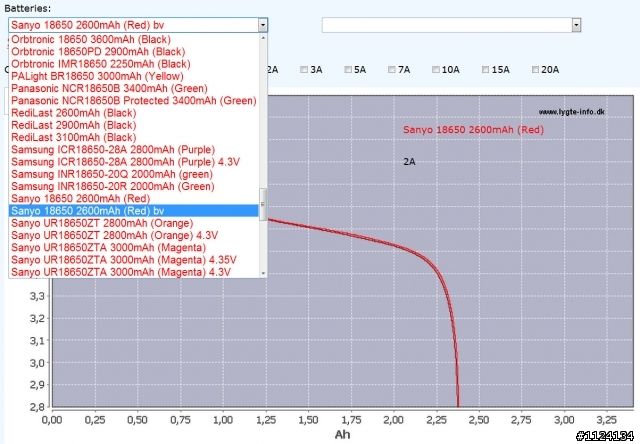
Task: Select Sanyo UR18650ZTA 3000mAh (Magenta)
Action: coord(133,248)
